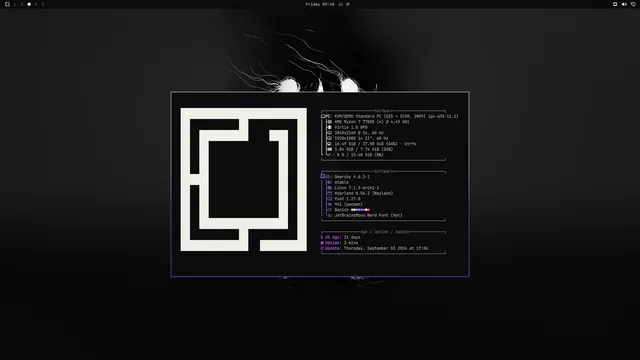Click the package icon beside pacman count
Image resolution: width=640 pixels, height=360 pixels.
point(329,204)
